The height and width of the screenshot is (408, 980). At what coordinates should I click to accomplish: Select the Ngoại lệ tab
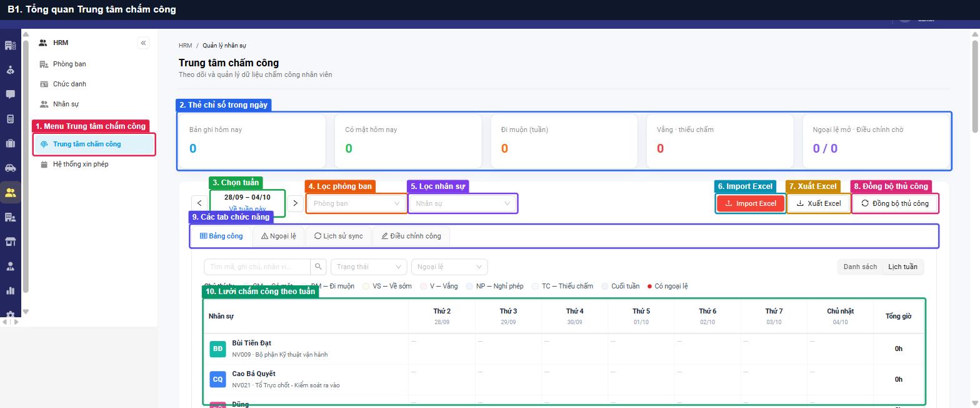[278, 236]
